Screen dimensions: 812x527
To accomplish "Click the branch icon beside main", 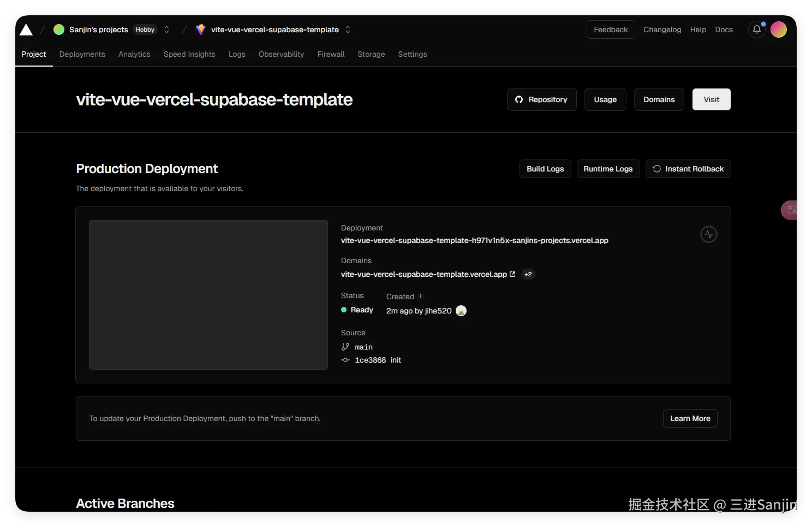I will 345,347.
